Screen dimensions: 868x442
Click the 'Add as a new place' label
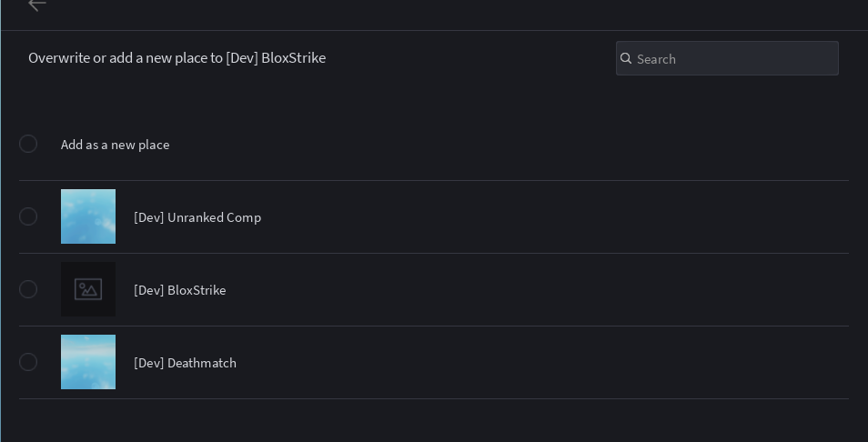[116, 145]
